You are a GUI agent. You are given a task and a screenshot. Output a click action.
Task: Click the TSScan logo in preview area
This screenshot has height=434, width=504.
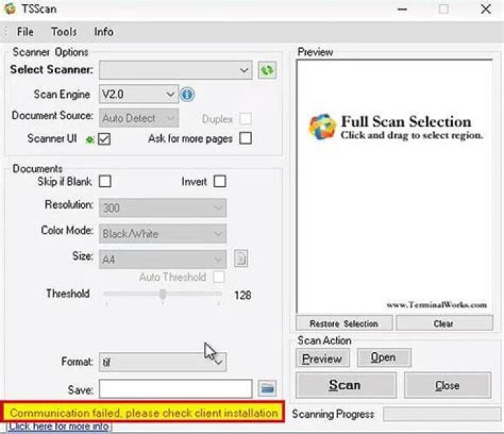(x=323, y=127)
